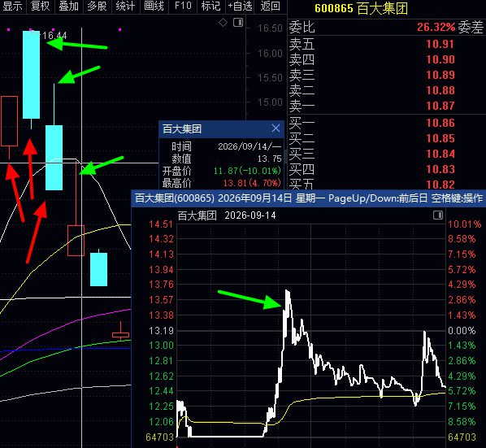This screenshot has height=448, width=486.
Task: Click the diamond icon above the K-line chart
Action: (x=223, y=22)
